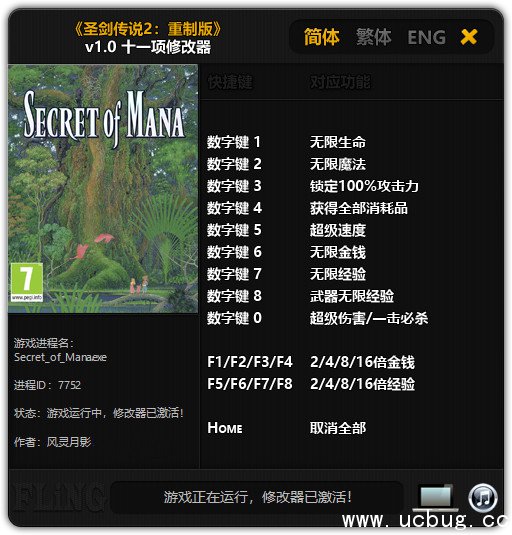Toggle 无限金钱 option
The height and width of the screenshot is (535, 512).
pos(338,252)
